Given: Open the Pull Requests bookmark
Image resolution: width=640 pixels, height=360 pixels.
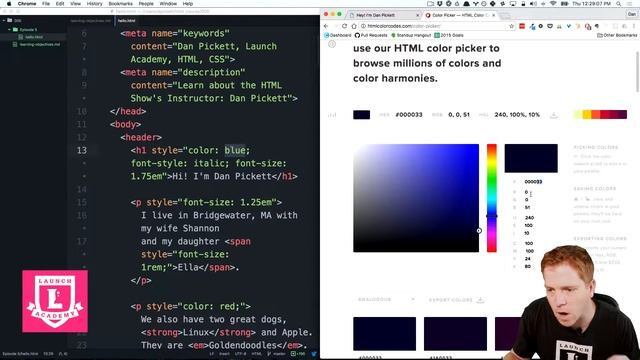Looking at the screenshot, I should [x=371, y=36].
